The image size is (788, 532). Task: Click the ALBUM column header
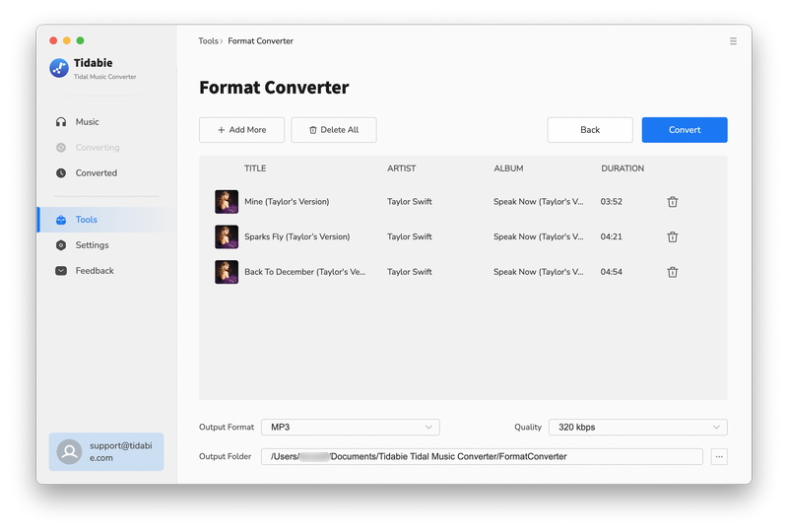click(x=508, y=168)
